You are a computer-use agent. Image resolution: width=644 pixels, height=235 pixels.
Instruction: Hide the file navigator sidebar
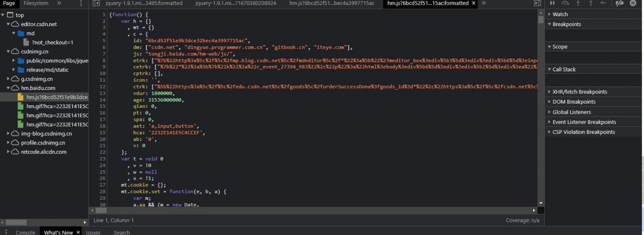96,4
